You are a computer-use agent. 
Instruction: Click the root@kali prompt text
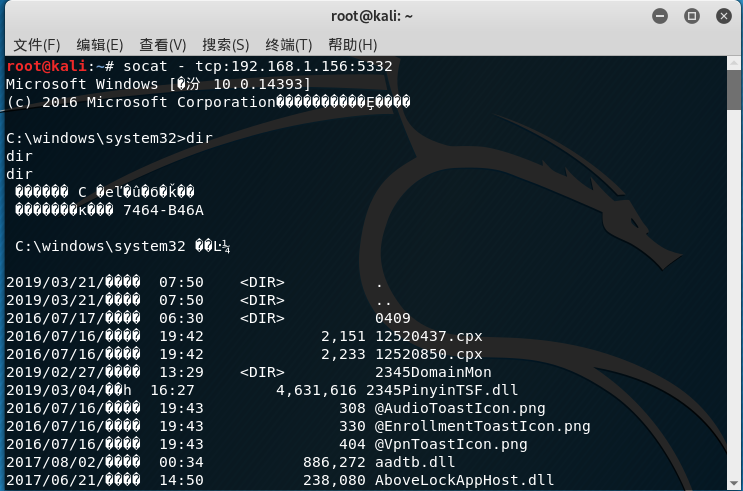click(x=46, y=66)
